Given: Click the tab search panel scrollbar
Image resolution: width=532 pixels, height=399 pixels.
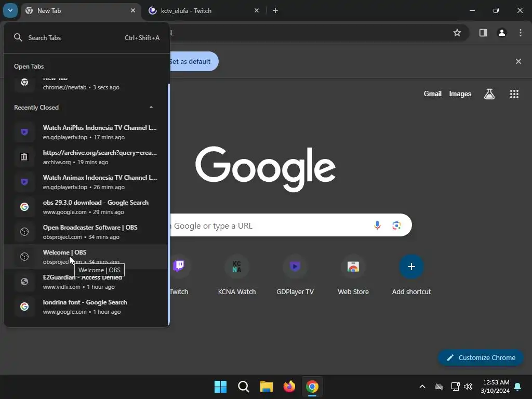Looking at the screenshot, I should [169, 204].
